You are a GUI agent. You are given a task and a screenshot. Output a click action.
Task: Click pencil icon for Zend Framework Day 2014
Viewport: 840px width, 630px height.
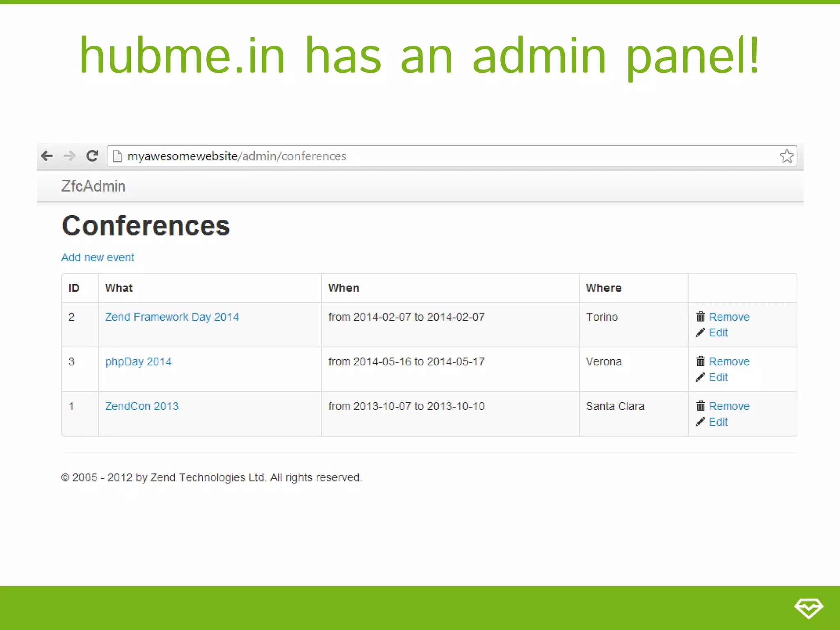(x=700, y=333)
